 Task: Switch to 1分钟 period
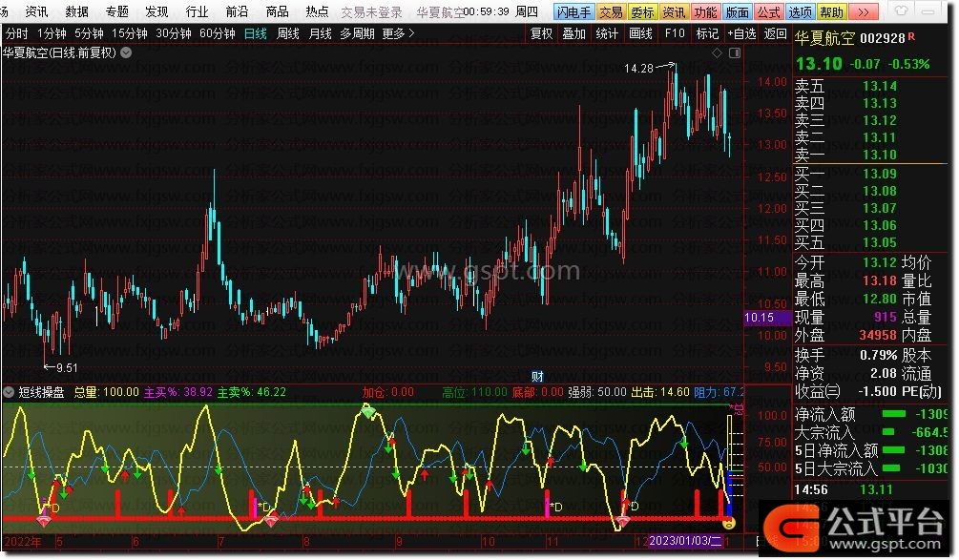(52, 33)
